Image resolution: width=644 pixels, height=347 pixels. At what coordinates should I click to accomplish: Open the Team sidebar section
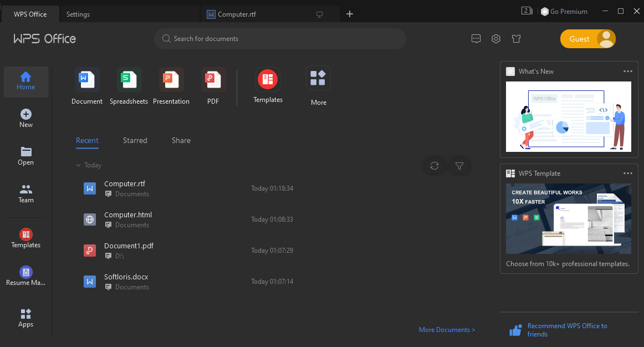[26, 194]
